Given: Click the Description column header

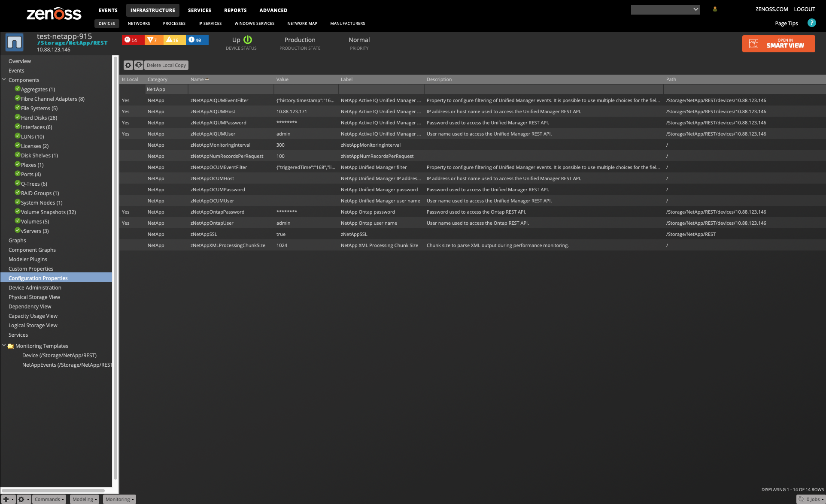Looking at the screenshot, I should point(544,79).
